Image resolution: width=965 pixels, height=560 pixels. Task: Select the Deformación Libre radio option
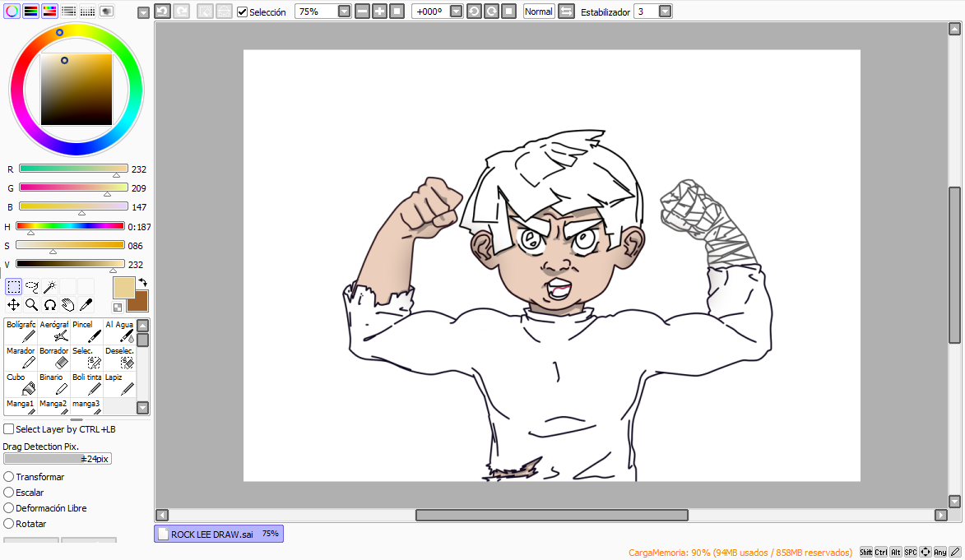click(8, 508)
